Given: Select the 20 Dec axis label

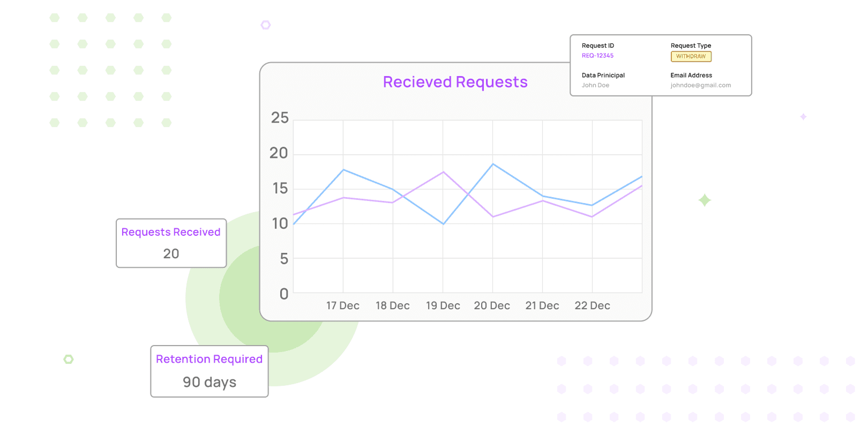Looking at the screenshot, I should coord(492,305).
